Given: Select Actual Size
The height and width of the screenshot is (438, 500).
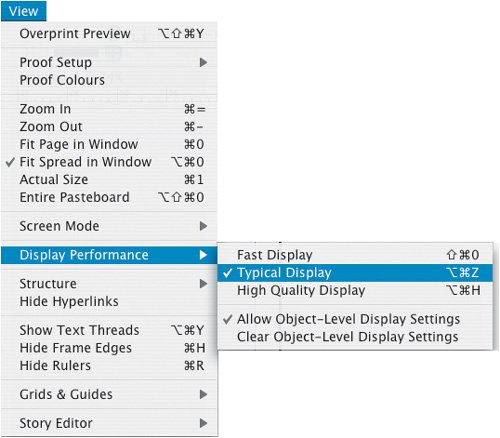Looking at the screenshot, I should point(109,180).
